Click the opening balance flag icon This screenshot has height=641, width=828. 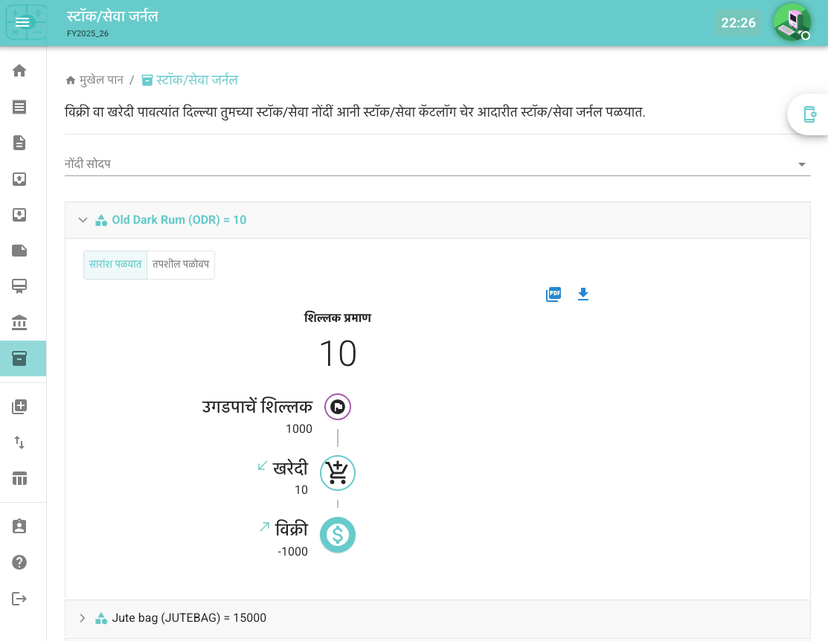click(337, 407)
